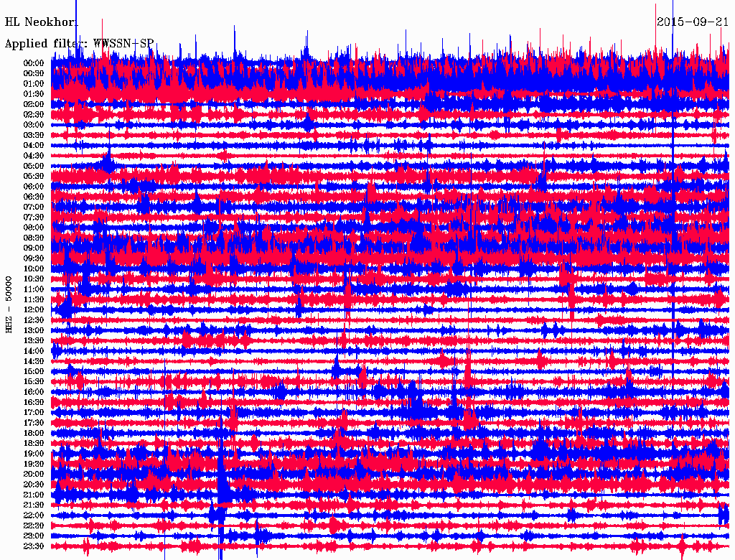This screenshot has width=735, height=560.
Task: Select the 22:00 time label
Action: click(34, 515)
